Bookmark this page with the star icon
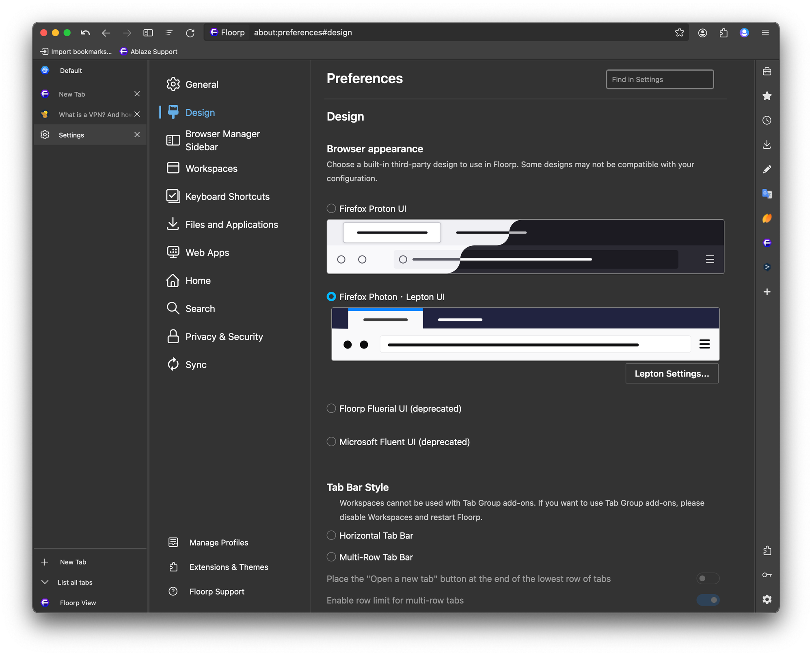812x656 pixels. tap(679, 32)
